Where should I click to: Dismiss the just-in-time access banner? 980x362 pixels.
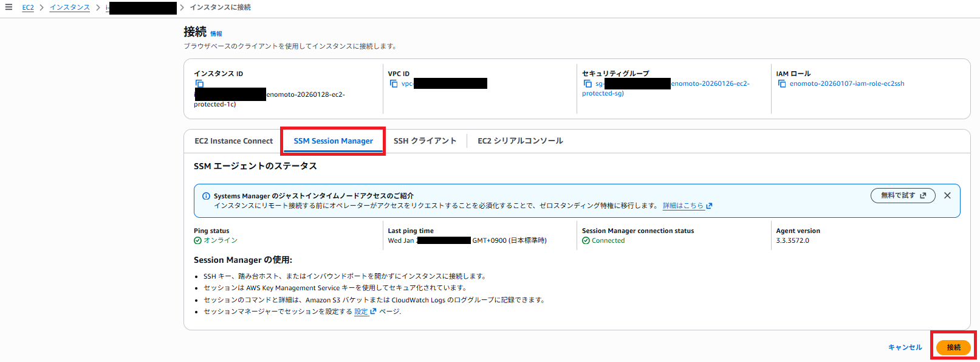coord(947,195)
